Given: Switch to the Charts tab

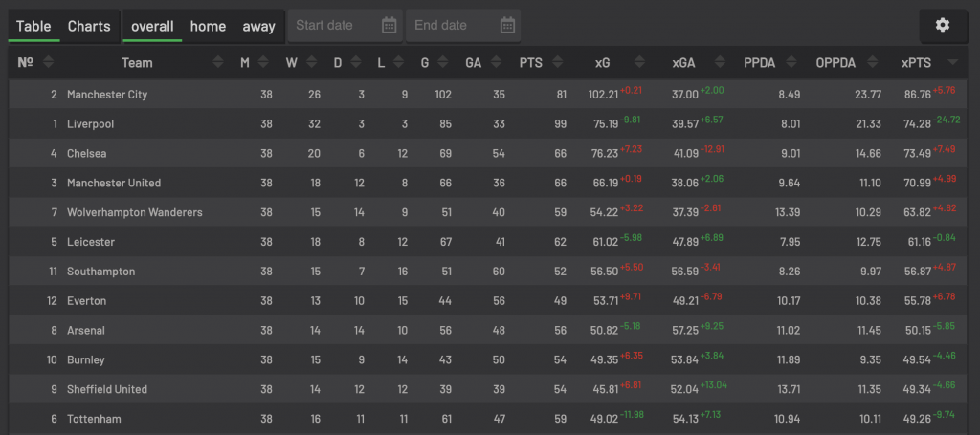Looking at the screenshot, I should (x=89, y=26).
